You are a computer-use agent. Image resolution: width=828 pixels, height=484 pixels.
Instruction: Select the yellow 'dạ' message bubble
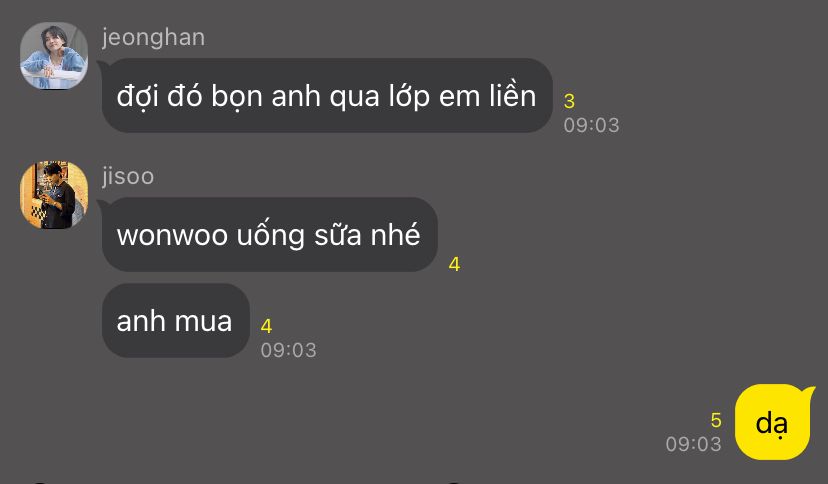pos(773,422)
